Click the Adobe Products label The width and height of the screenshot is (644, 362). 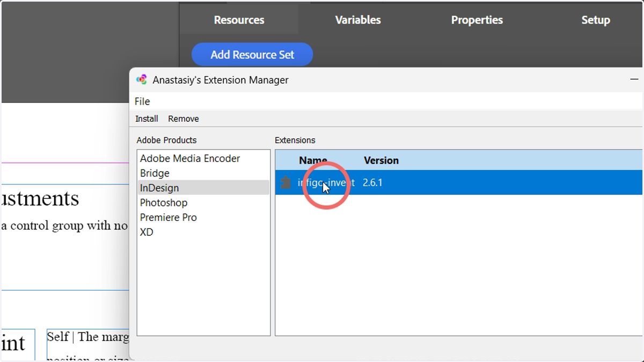166,140
